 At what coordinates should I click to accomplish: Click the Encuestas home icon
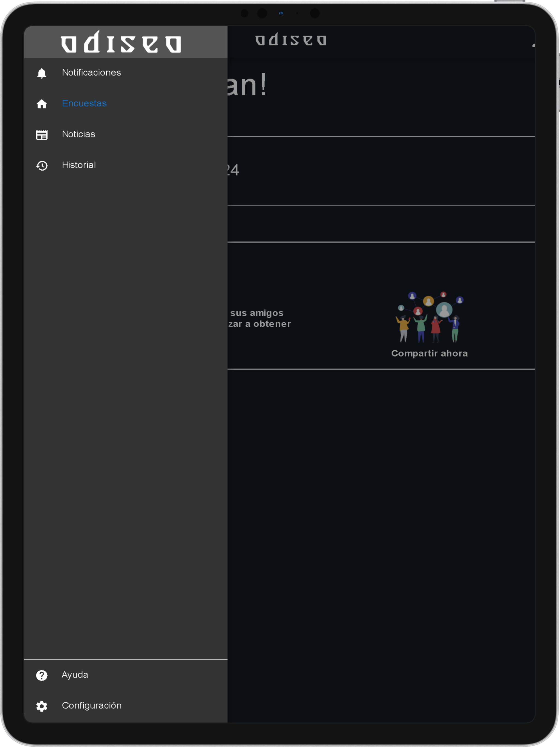42,104
